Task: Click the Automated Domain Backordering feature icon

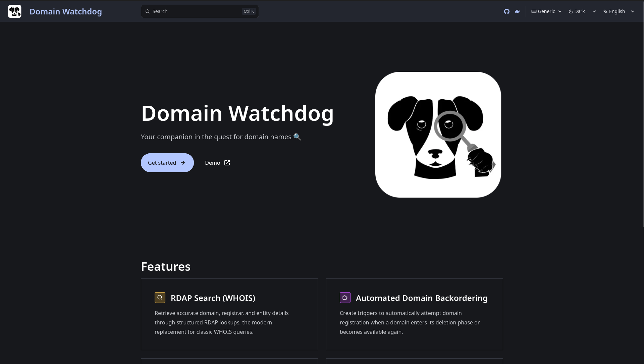Action: 345,298
